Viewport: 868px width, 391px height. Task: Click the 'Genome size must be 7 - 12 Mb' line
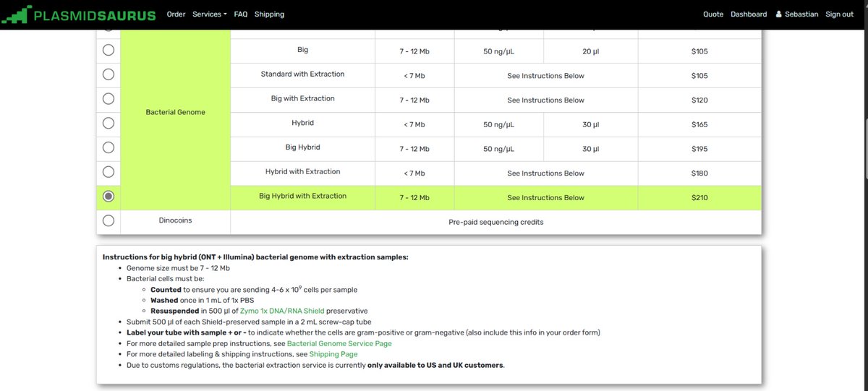pos(178,267)
